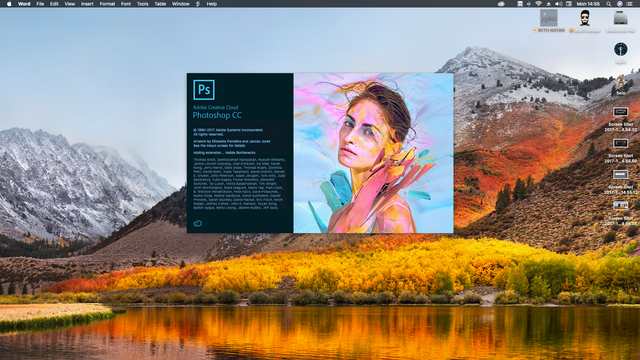Open Notification Center list icon
The image size is (640, 360).
pyautogui.click(x=629, y=4)
